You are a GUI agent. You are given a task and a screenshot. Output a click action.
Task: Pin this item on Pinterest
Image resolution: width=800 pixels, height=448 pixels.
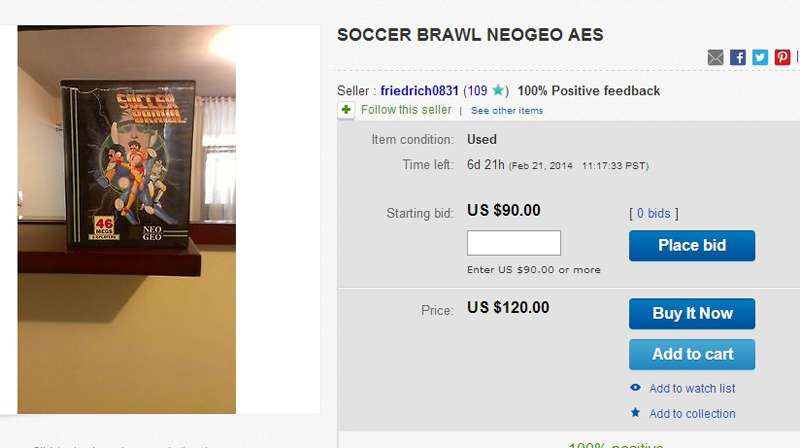point(782,58)
